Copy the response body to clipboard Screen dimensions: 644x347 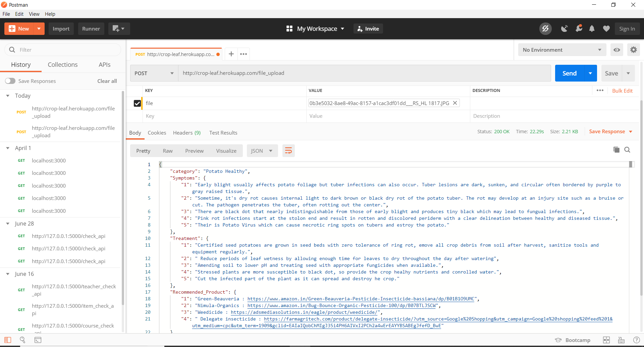pos(616,150)
